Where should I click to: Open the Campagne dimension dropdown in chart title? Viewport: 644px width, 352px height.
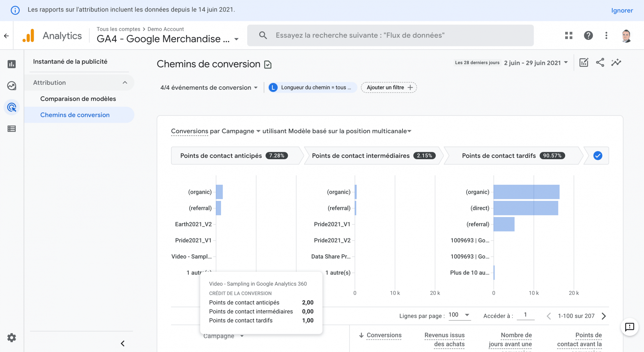241,131
